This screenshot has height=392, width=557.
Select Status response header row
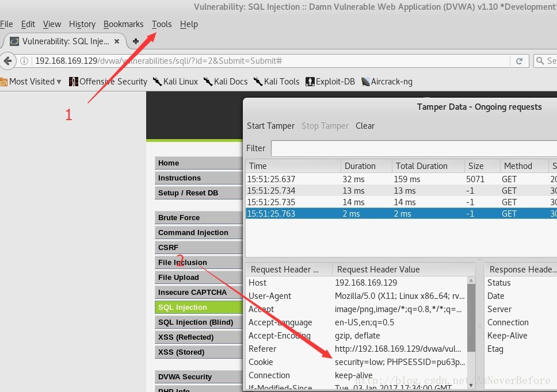click(x=521, y=283)
